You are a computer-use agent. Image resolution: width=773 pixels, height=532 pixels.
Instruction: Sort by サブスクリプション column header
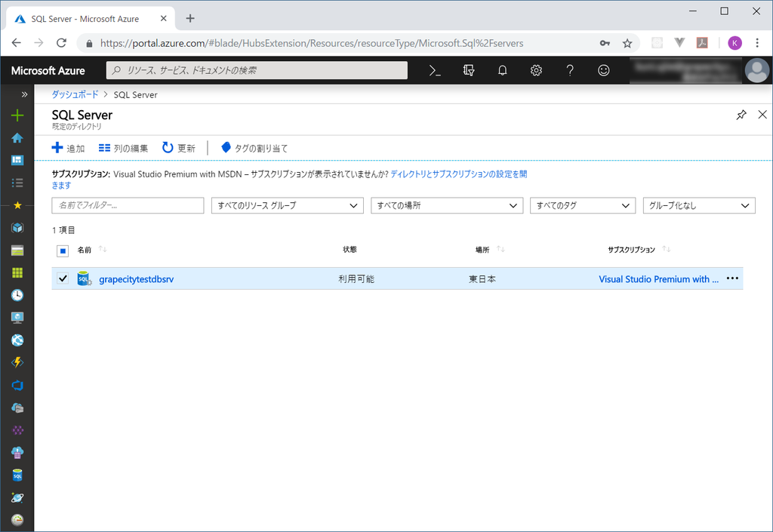(x=631, y=250)
